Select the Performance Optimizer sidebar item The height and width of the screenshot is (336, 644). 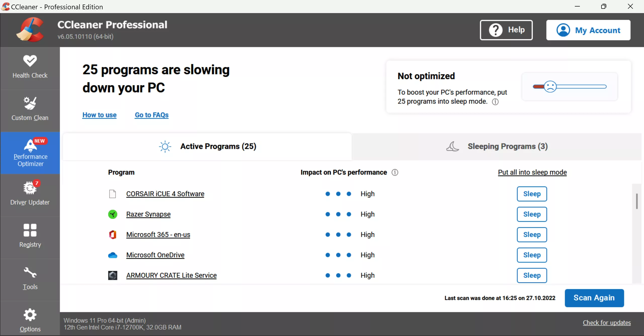[x=30, y=153]
